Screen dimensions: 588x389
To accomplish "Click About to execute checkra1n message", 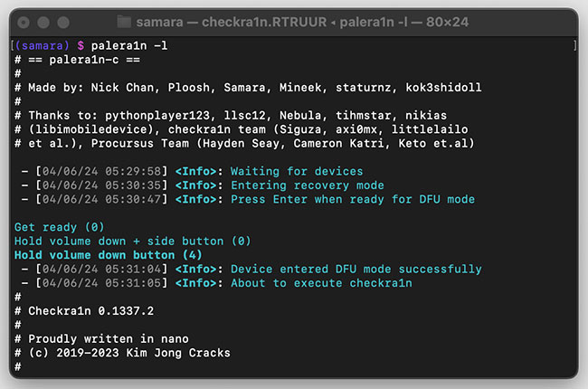I will [x=321, y=283].
